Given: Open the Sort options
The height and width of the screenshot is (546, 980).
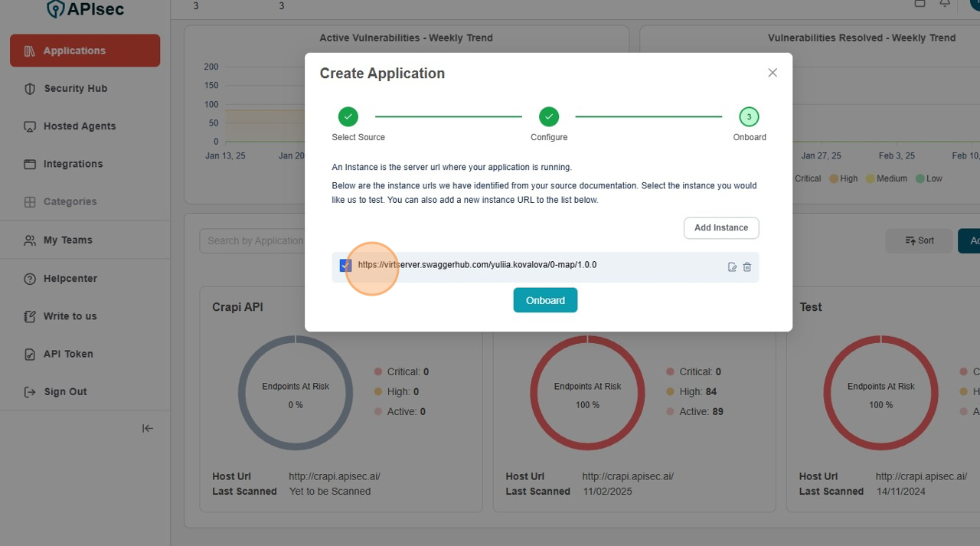Looking at the screenshot, I should point(919,240).
